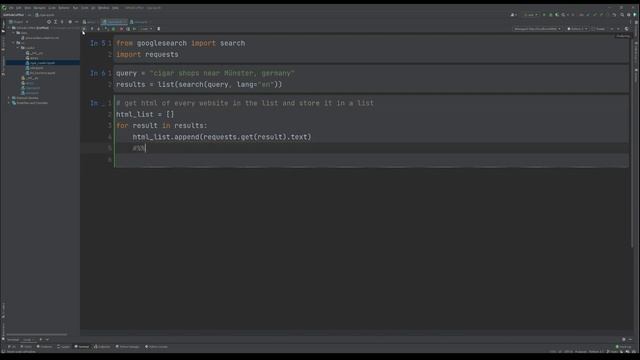Click Expand All in the Project panel header

coord(56,22)
